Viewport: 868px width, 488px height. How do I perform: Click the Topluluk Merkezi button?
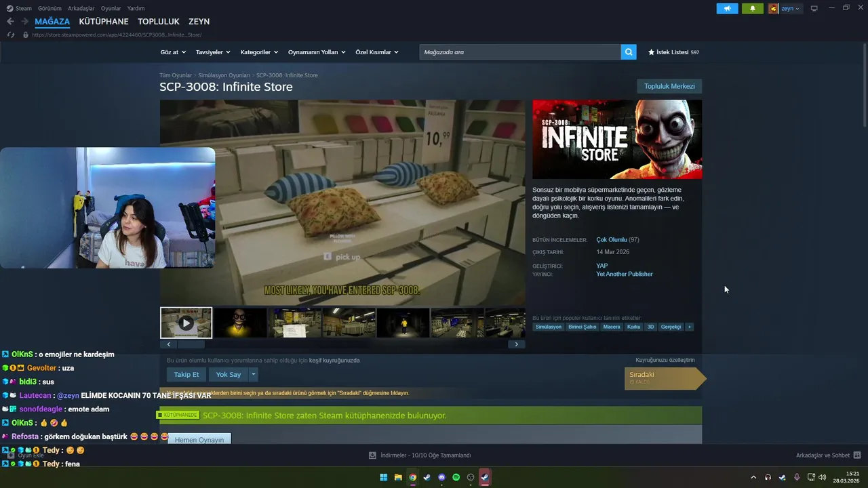pos(669,86)
